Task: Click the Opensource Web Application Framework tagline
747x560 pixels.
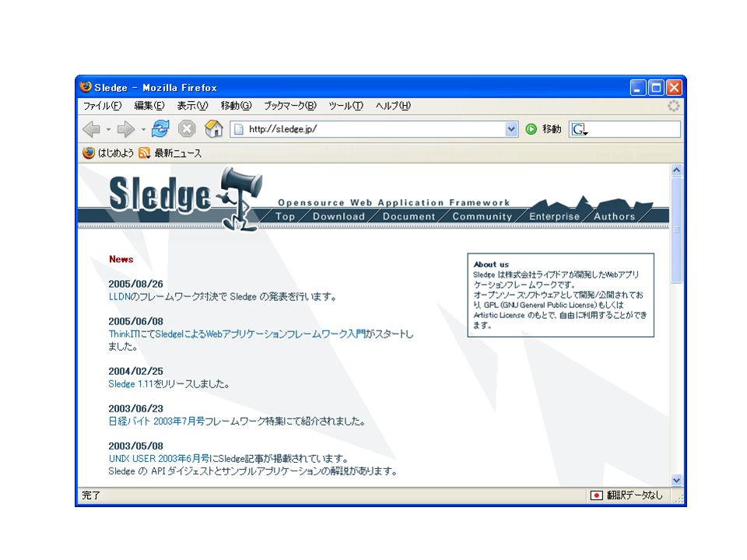Action: point(394,202)
